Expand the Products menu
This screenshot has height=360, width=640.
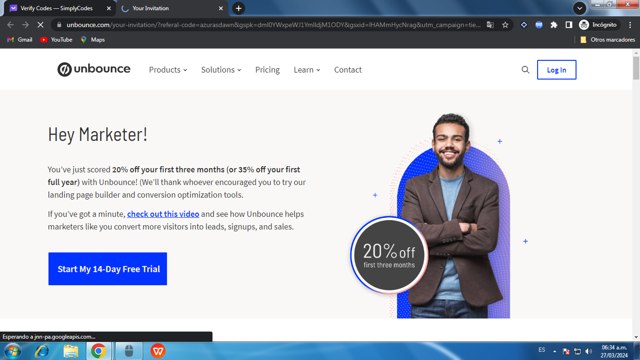[x=168, y=70]
